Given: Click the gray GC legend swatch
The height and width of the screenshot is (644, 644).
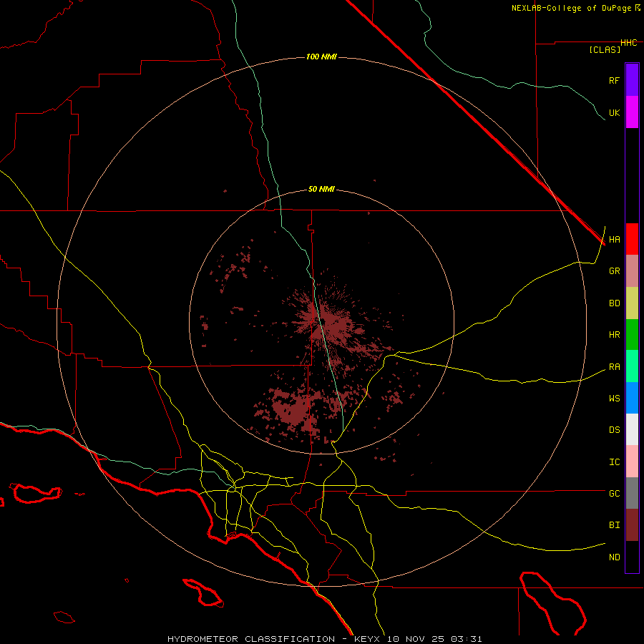Looking at the screenshot, I should point(632,493).
